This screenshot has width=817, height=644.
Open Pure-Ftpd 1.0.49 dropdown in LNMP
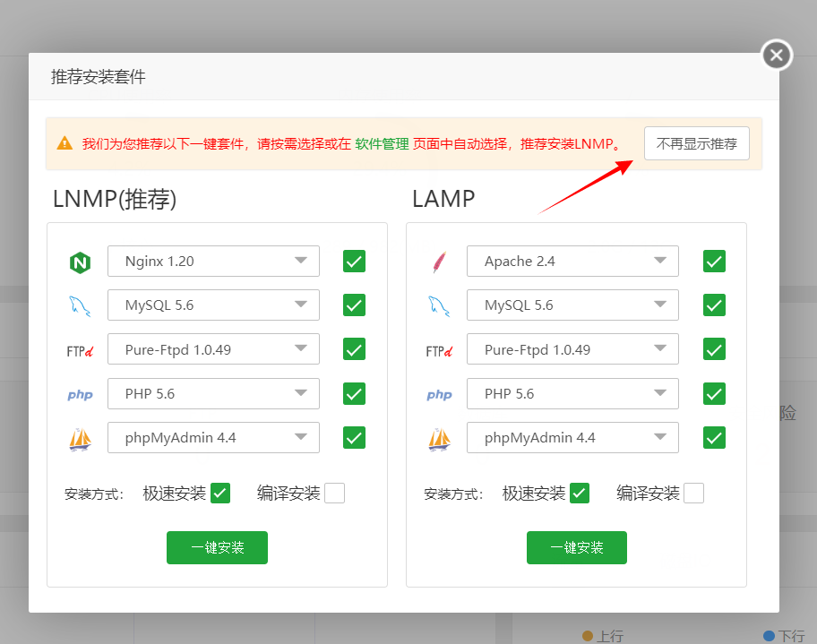click(x=213, y=349)
